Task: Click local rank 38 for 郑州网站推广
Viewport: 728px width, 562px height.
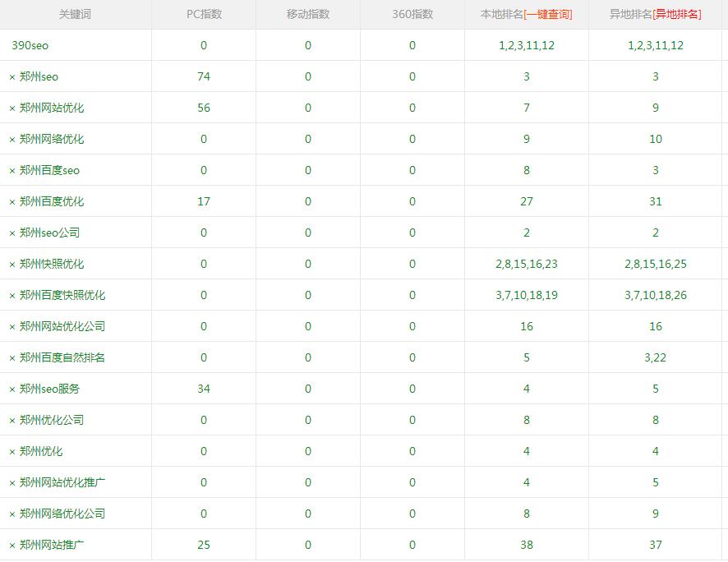Action: (527, 546)
